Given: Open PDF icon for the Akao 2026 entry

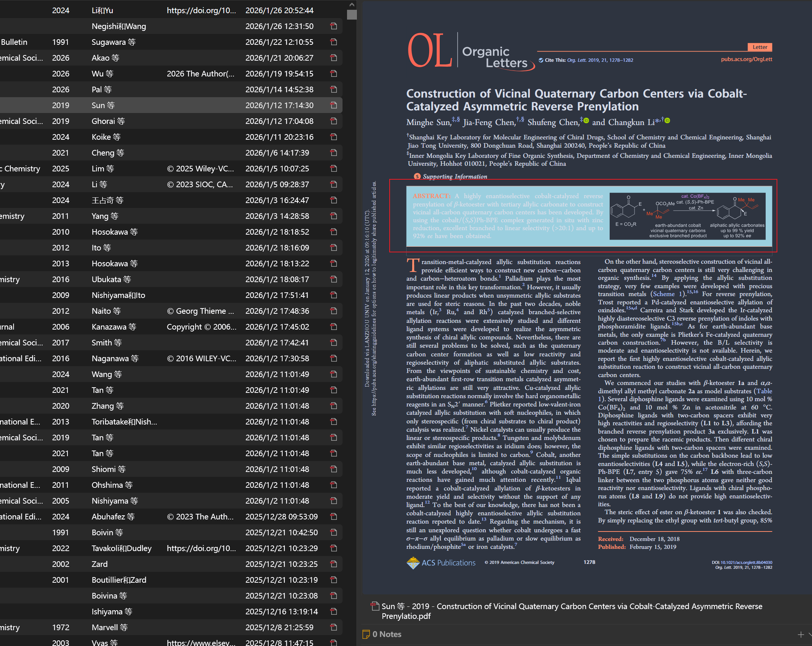Looking at the screenshot, I should (333, 58).
